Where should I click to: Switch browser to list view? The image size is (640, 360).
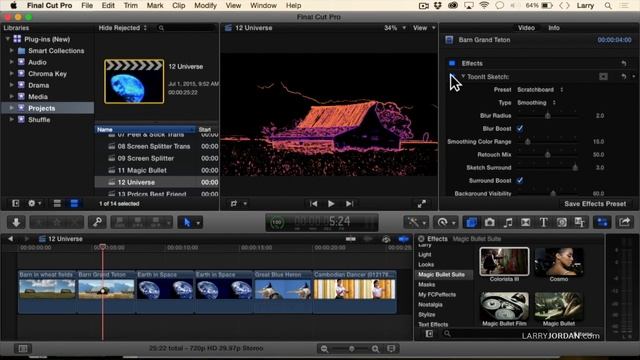[74, 203]
